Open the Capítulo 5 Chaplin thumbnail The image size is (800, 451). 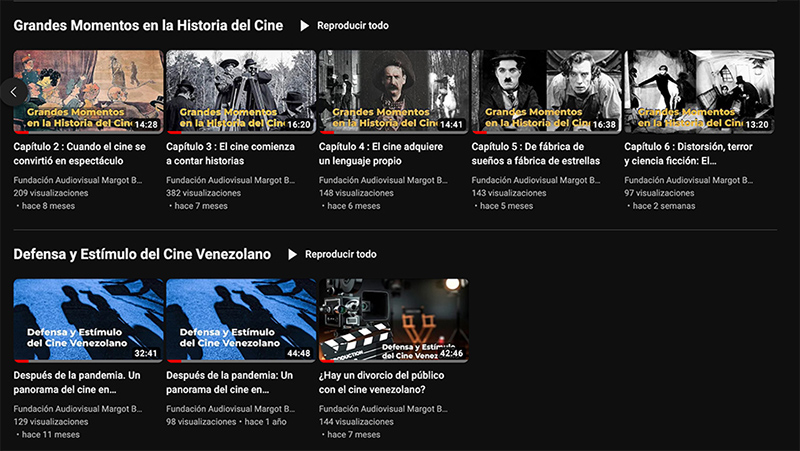[546, 92]
